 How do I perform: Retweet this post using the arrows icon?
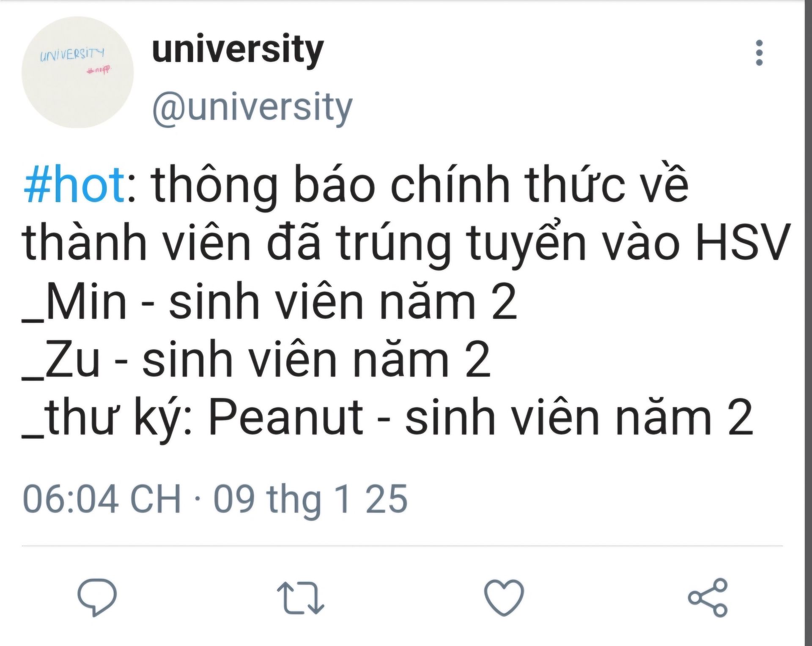point(300,598)
